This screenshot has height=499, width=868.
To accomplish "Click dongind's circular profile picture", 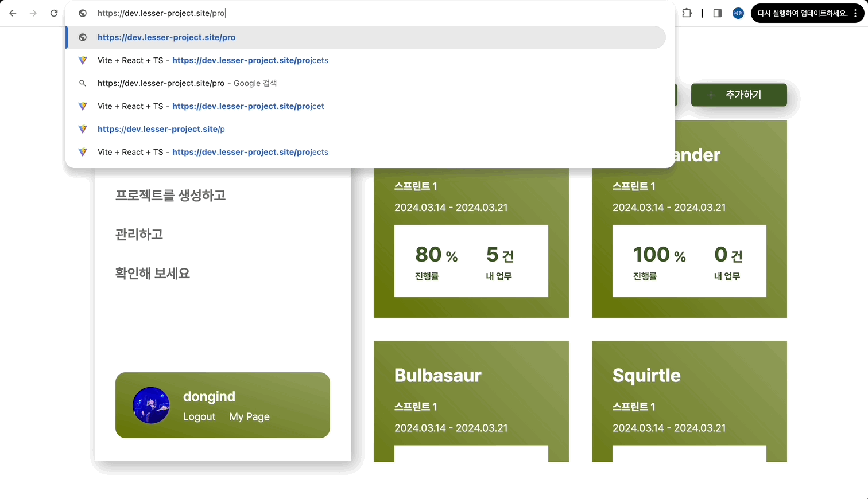I will [x=150, y=406].
